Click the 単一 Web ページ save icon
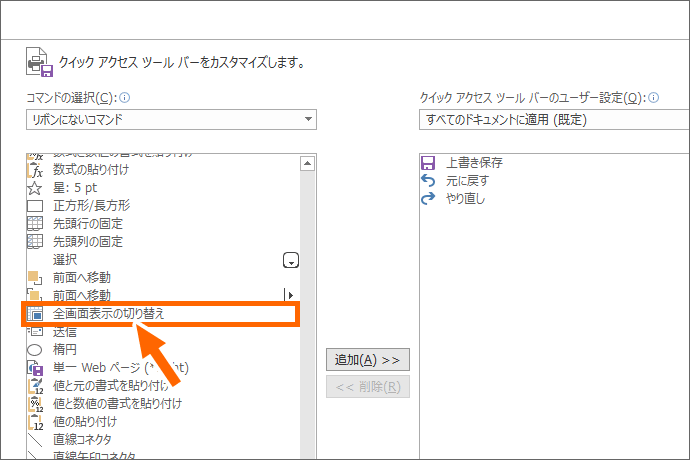 point(35,368)
